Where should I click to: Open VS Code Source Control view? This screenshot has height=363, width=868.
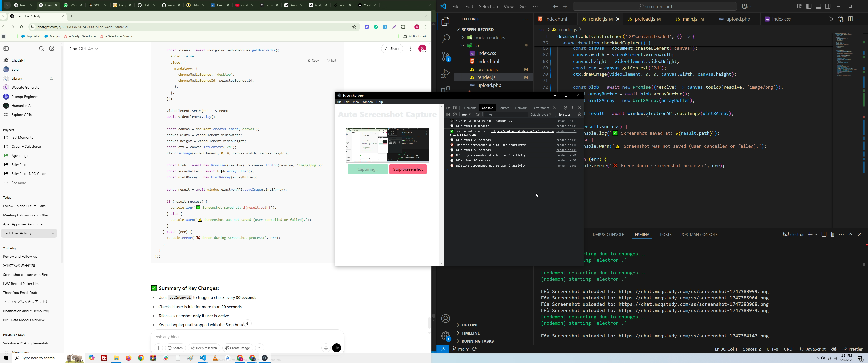coord(445,56)
